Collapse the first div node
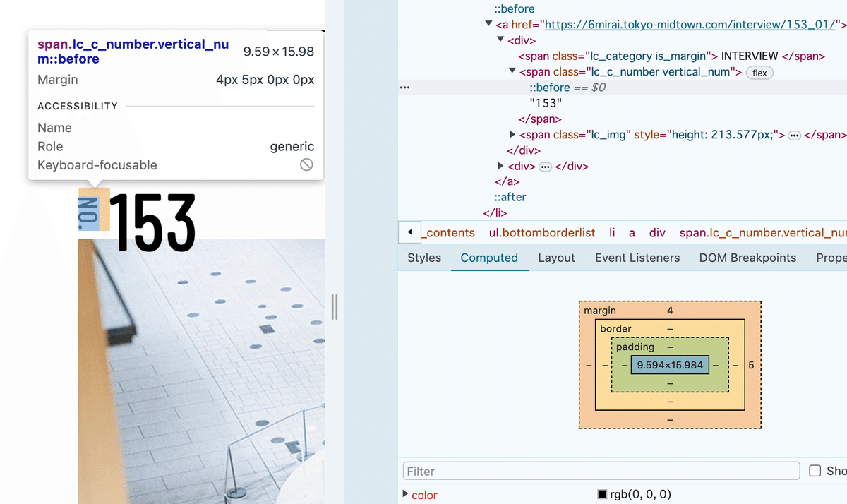Image resolution: width=847 pixels, height=504 pixels. (500, 40)
